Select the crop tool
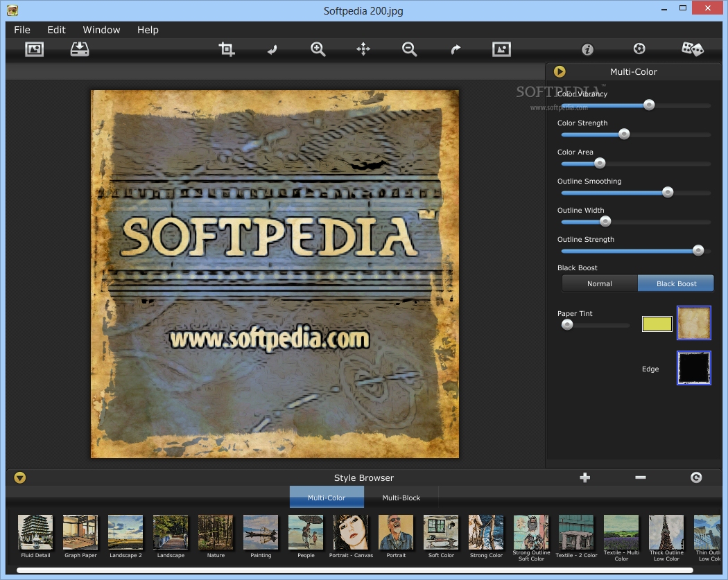This screenshot has width=728, height=580. pos(227,49)
